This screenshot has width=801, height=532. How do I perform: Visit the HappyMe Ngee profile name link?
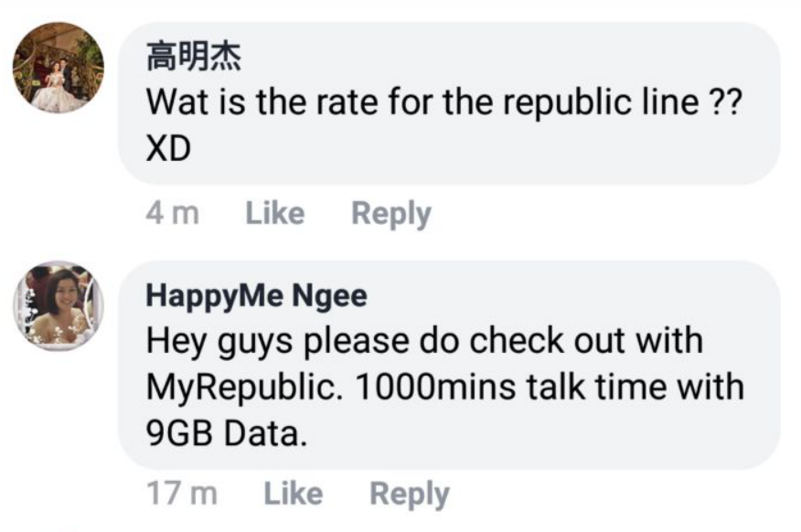[256, 295]
